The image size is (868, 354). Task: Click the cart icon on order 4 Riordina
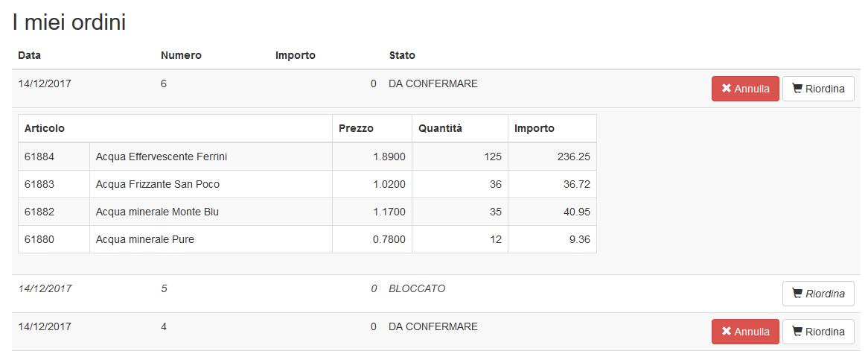[797, 332]
